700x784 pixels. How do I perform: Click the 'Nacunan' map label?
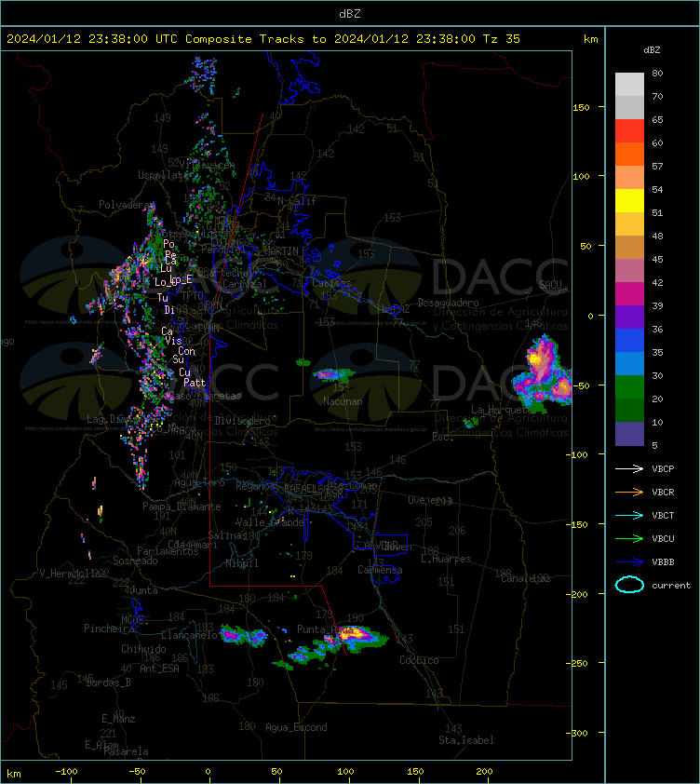(343, 401)
